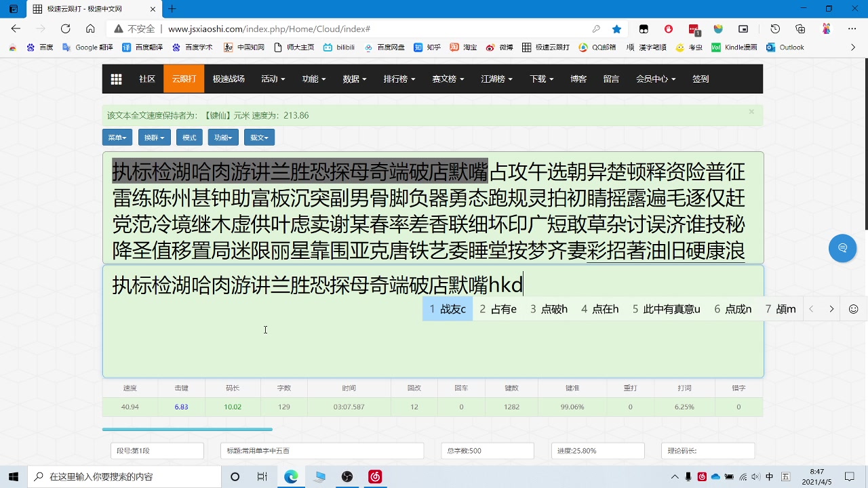Click the browser address bar URL
This screenshot has width=868, height=488.
[269, 29]
